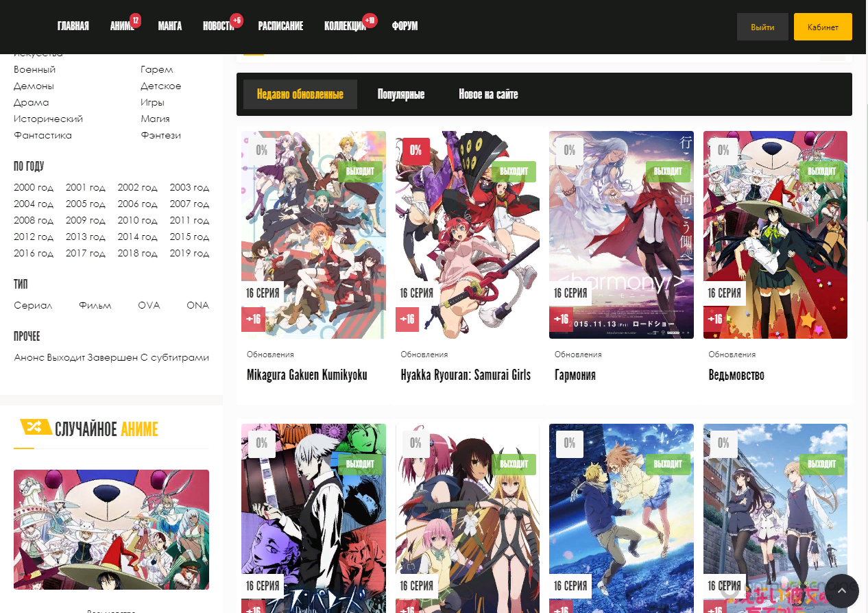Click the Ведьмовство poster in the grid
Image resolution: width=868 pixels, height=613 pixels.
775,235
